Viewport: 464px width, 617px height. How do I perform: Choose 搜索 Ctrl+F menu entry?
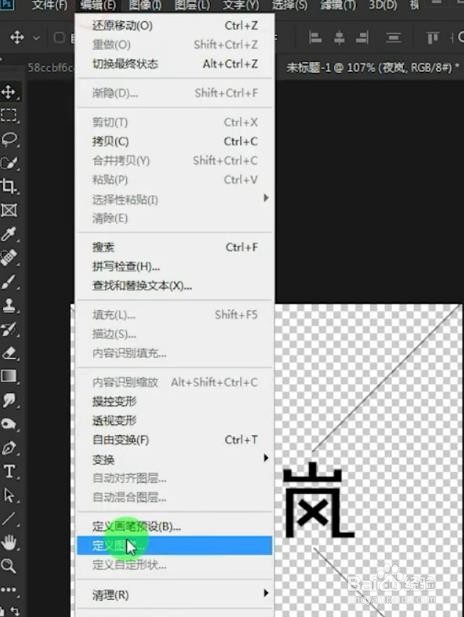click(174, 247)
